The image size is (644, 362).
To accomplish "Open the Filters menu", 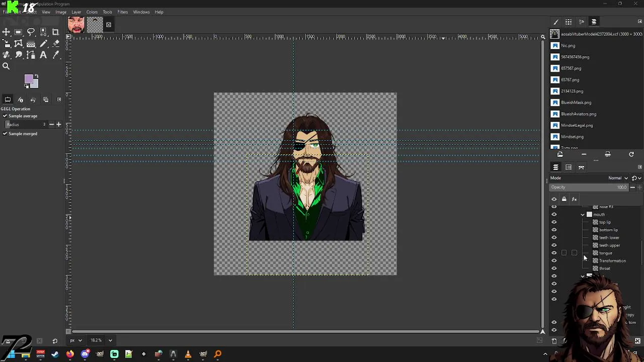I will 122,12.
